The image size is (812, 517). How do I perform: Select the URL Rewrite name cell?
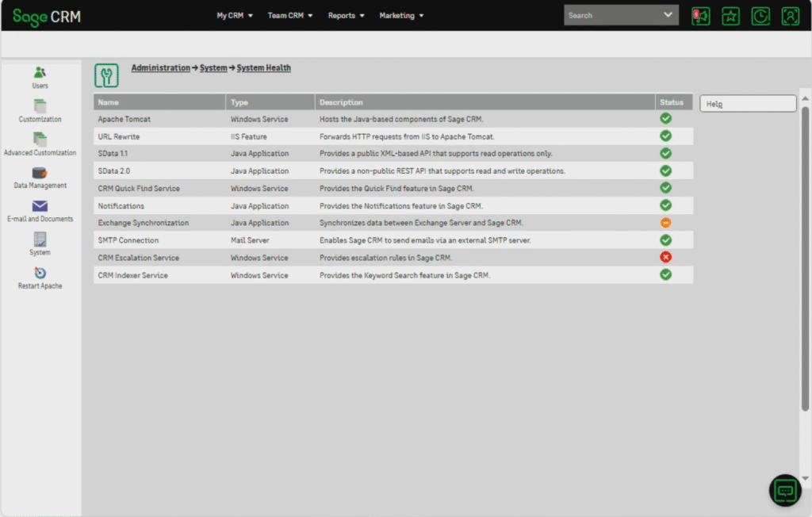pos(159,136)
